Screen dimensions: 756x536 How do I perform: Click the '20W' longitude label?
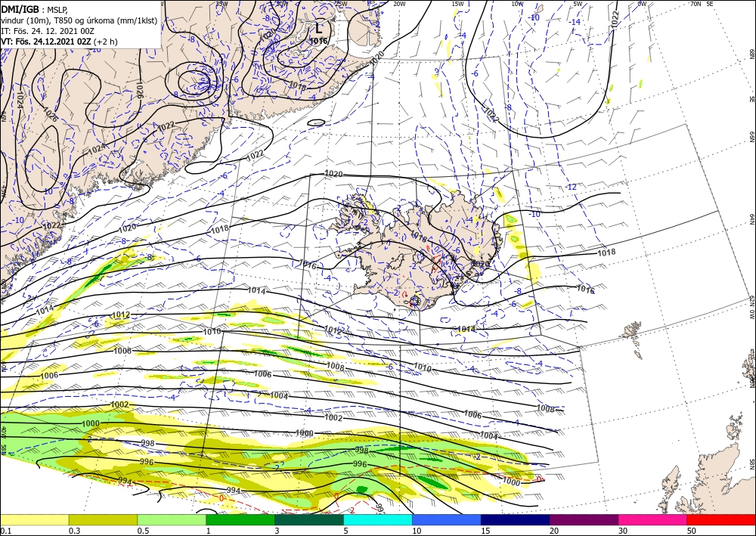398,4
